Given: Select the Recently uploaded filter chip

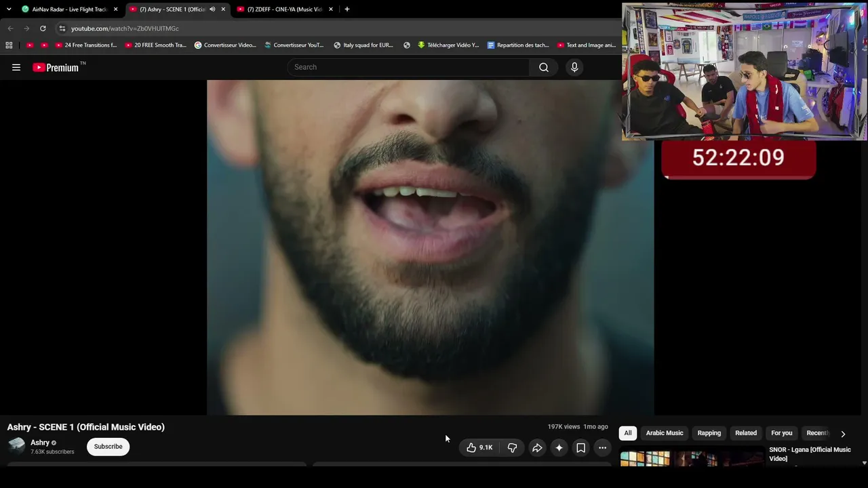Looking at the screenshot, I should coord(818,433).
